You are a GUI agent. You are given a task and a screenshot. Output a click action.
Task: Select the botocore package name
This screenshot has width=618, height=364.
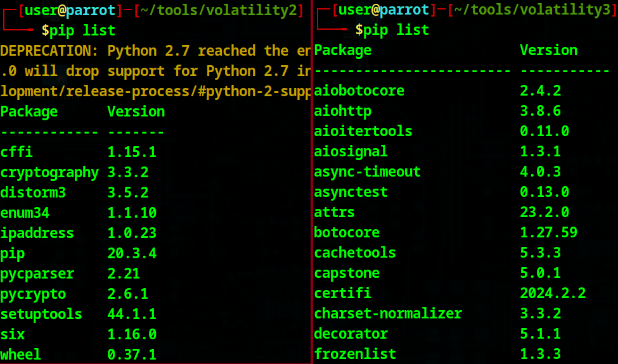(347, 232)
